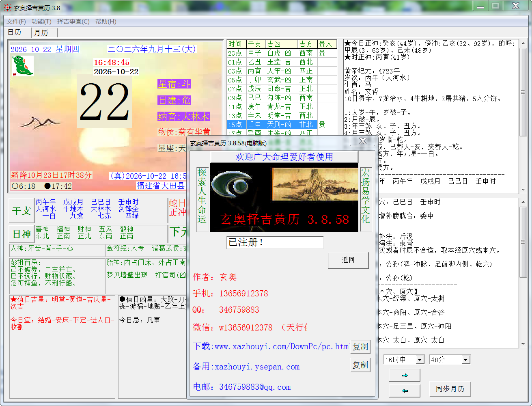The image size is (532, 406).
Task: Select the 01点 乙丑 row
Action: coord(282,62)
